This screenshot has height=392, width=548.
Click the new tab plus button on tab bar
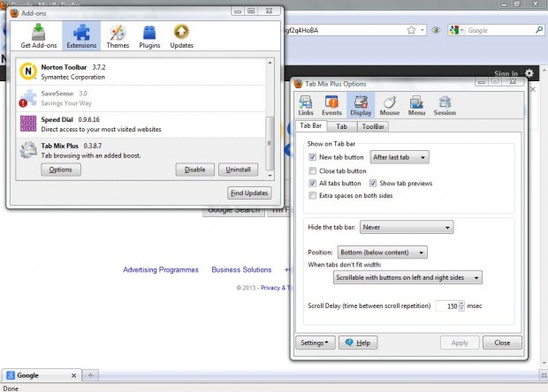point(90,375)
